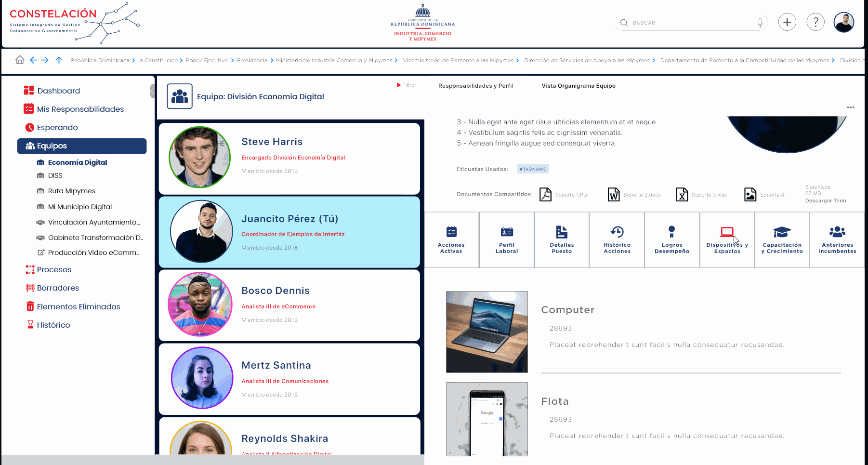The width and height of the screenshot is (868, 465).
Task: Select Responsabilidades y Perfil tab
Action: pos(475,86)
